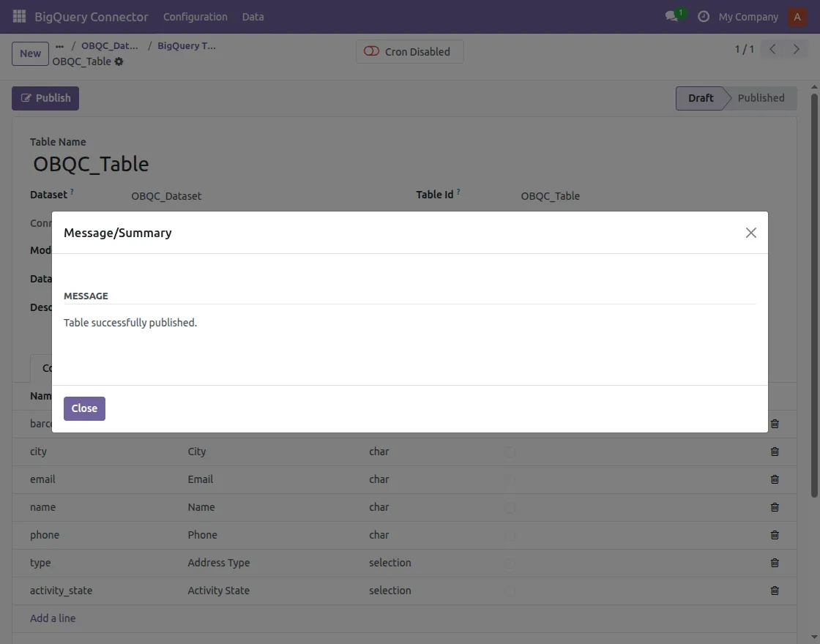Delete the city field row
The height and width of the screenshot is (644, 820).
[775, 452]
